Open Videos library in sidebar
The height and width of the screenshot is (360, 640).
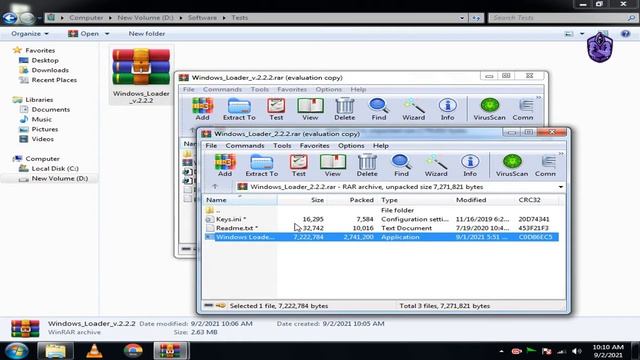click(42, 139)
